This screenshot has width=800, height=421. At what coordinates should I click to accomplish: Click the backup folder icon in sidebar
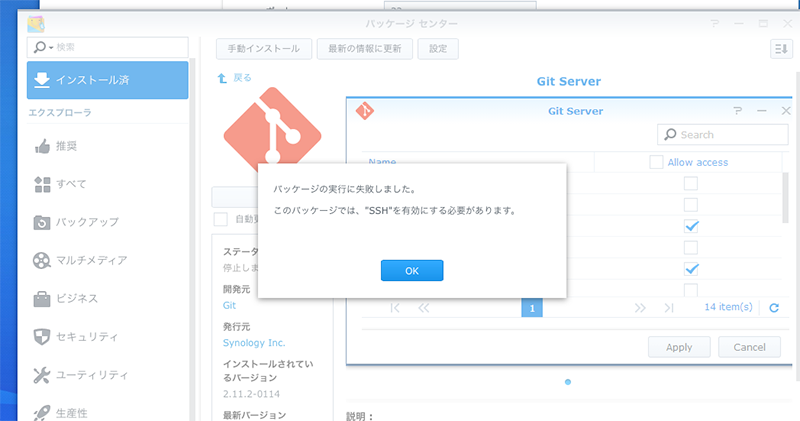point(42,222)
